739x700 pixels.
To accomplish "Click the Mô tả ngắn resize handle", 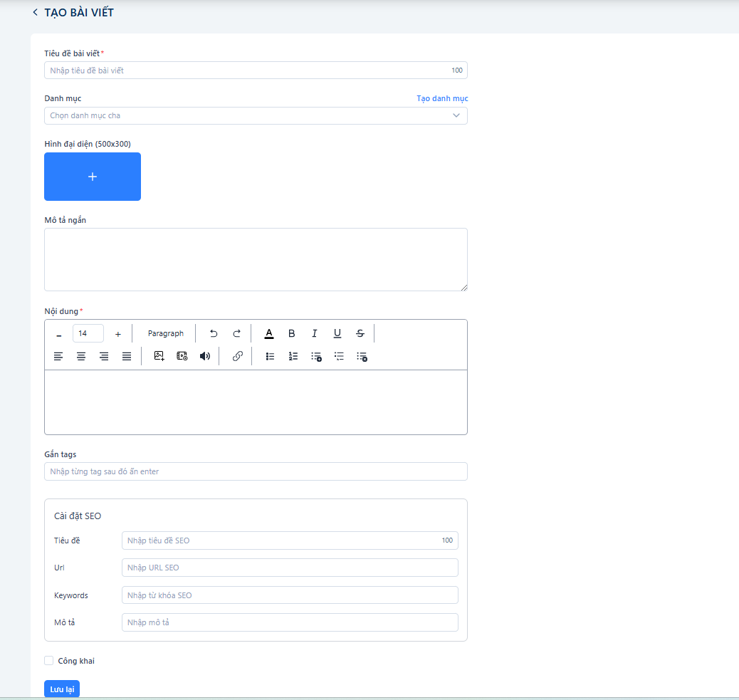I will [464, 288].
